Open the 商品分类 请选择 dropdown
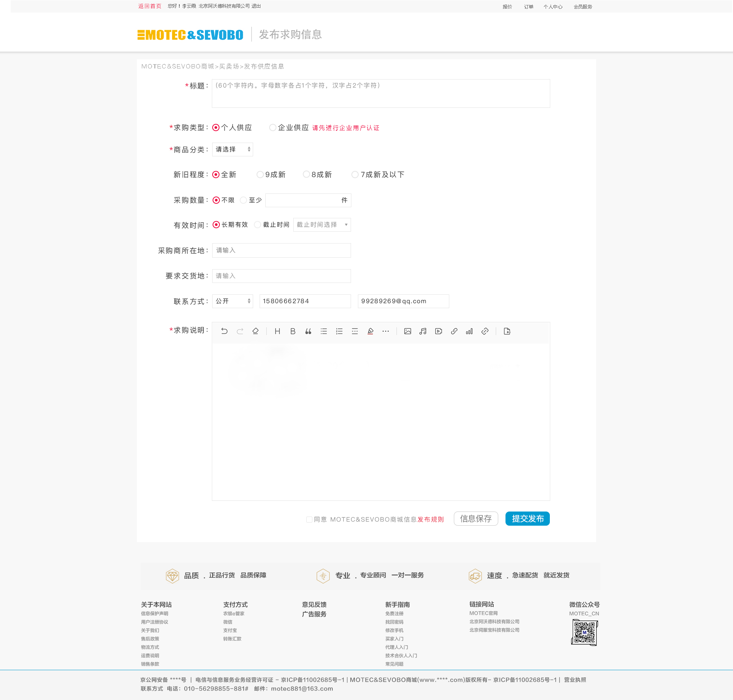This screenshot has height=700, width=733. pyautogui.click(x=232, y=149)
